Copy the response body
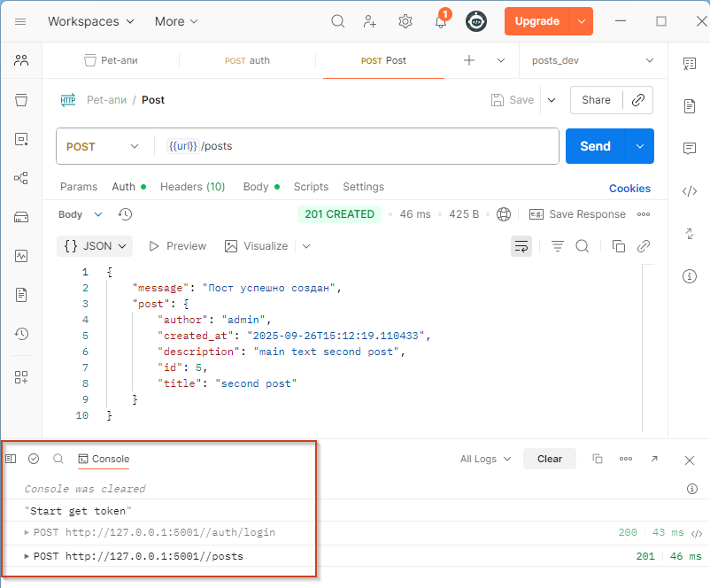Screen dimensions: 710x588 (x=619, y=246)
